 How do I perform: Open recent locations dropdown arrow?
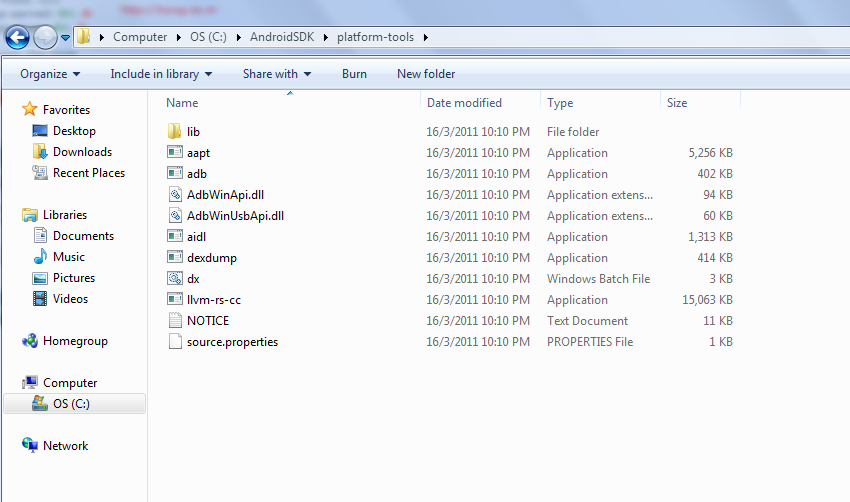tap(66, 38)
